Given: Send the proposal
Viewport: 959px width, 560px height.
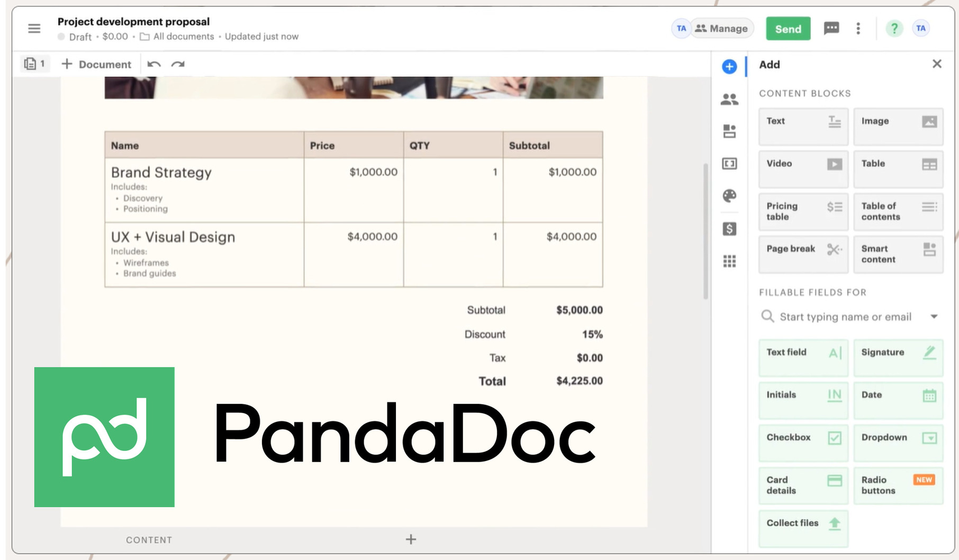Looking at the screenshot, I should point(788,29).
